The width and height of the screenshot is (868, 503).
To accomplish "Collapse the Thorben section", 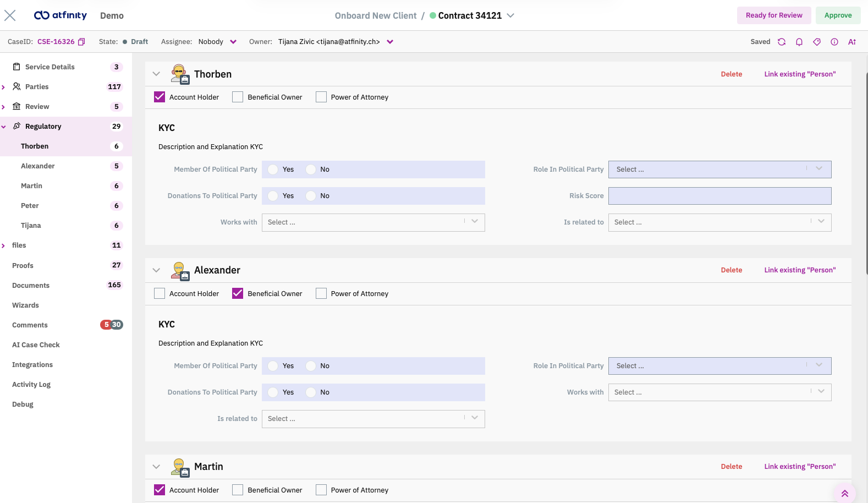I will point(156,74).
